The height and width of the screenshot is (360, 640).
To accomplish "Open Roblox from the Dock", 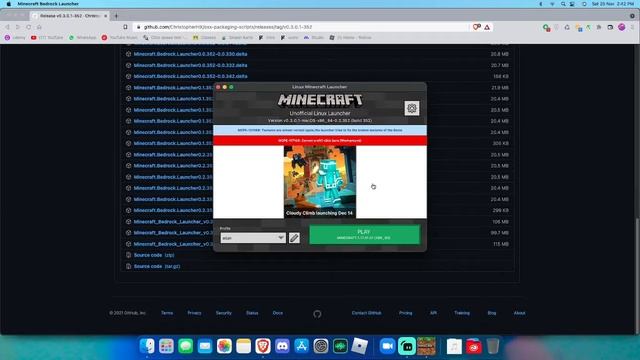I will click(x=360, y=346).
